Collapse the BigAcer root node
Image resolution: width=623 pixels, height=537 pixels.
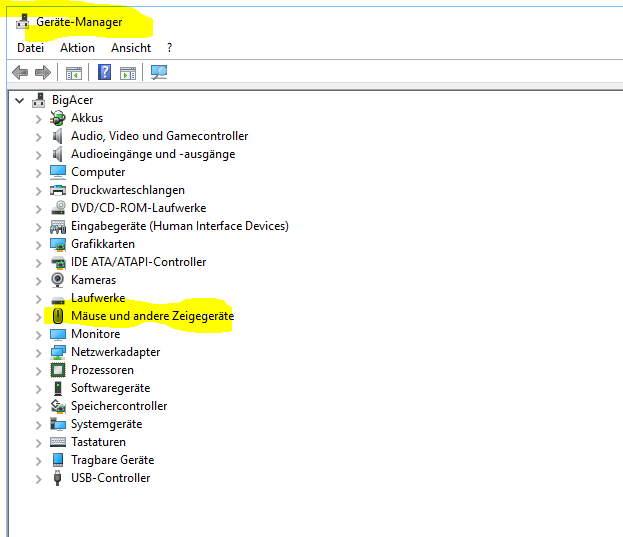point(19,100)
